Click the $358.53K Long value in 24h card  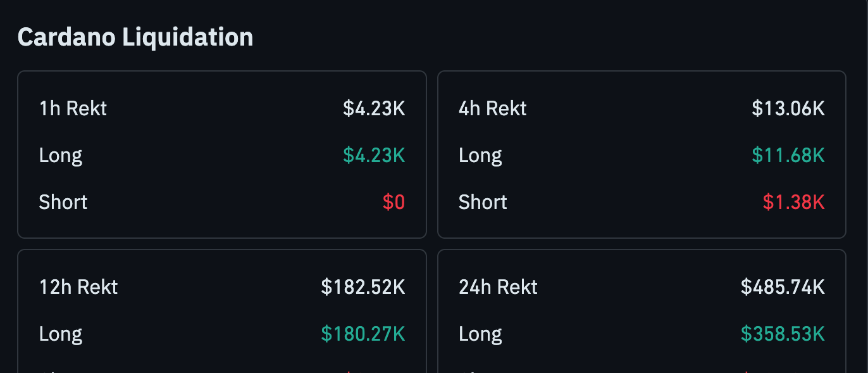[x=781, y=334]
